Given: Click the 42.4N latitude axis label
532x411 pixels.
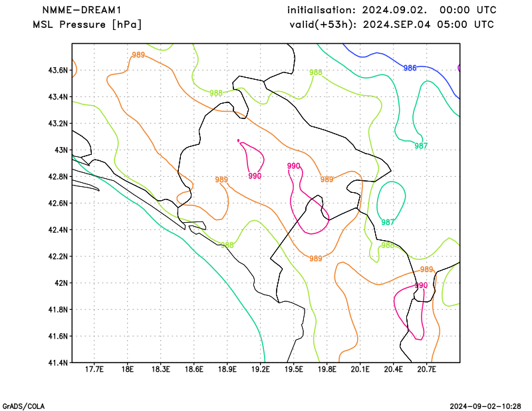Looking at the screenshot, I should pyautogui.click(x=58, y=229).
